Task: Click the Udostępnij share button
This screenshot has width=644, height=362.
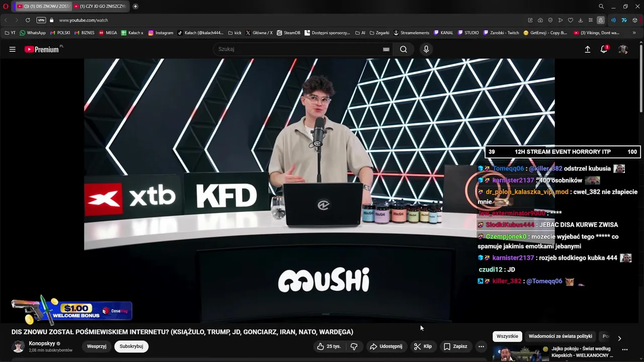Action: [x=386, y=346]
